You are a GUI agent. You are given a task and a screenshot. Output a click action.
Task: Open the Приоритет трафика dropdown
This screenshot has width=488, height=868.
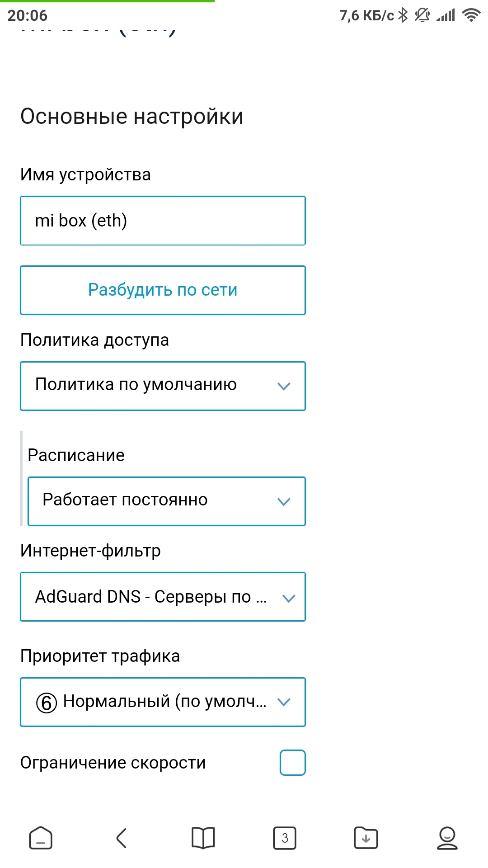click(x=163, y=702)
